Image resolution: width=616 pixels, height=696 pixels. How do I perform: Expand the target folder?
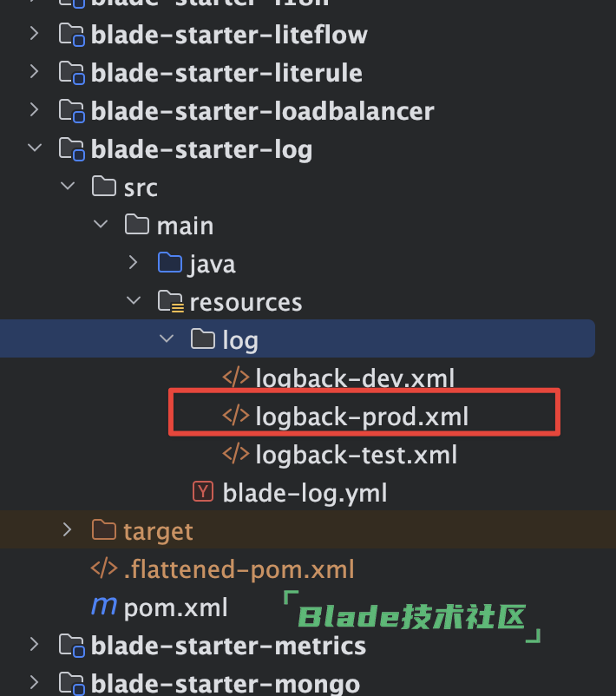click(x=68, y=530)
